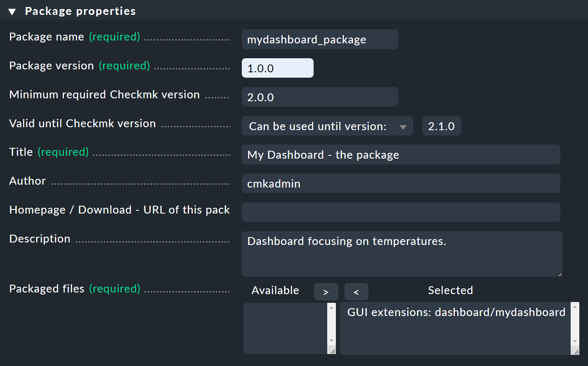Click the 'Packaged files' label
Screen dimensions: 588x366
tap(47, 288)
